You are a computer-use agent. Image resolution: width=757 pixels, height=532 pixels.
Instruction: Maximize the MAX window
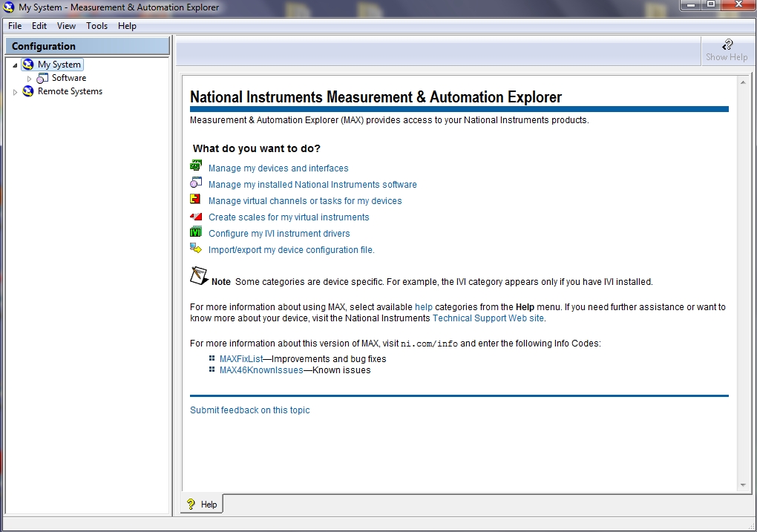711,5
